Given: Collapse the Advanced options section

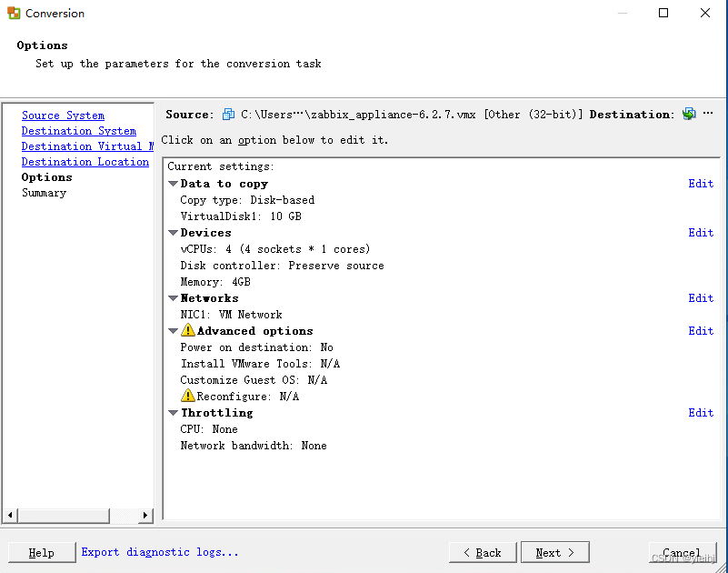Looking at the screenshot, I should pos(174,331).
